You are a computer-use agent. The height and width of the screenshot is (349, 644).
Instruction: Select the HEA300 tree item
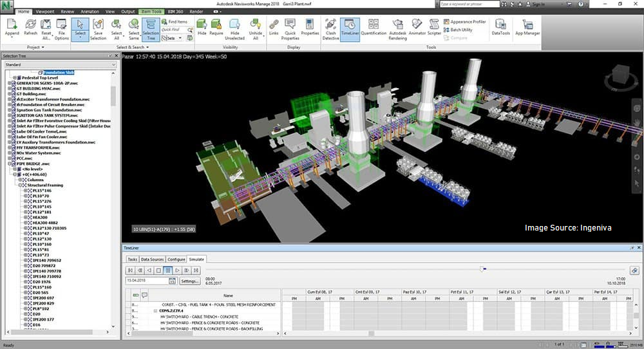pyautogui.click(x=40, y=218)
